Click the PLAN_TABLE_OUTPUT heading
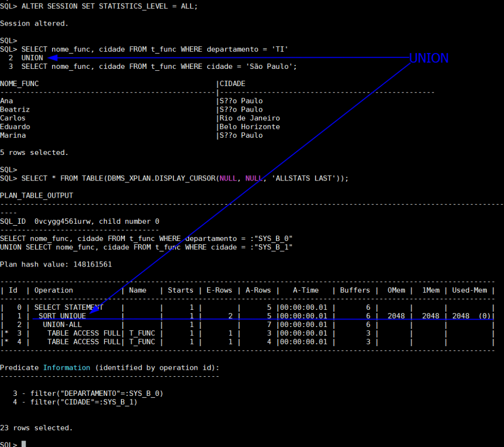Viewport: 504px width, 447px height. coord(36,196)
